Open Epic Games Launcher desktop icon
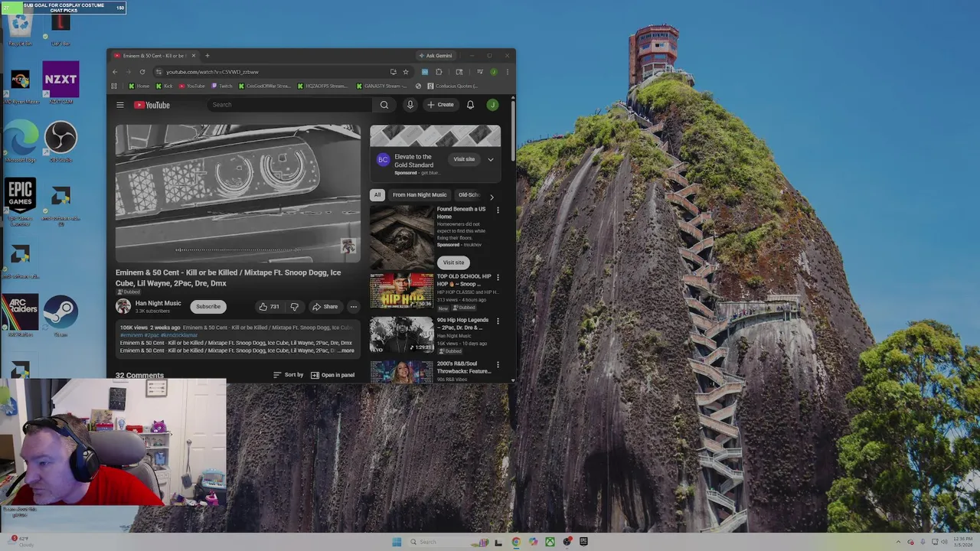The image size is (980, 551). 20,201
